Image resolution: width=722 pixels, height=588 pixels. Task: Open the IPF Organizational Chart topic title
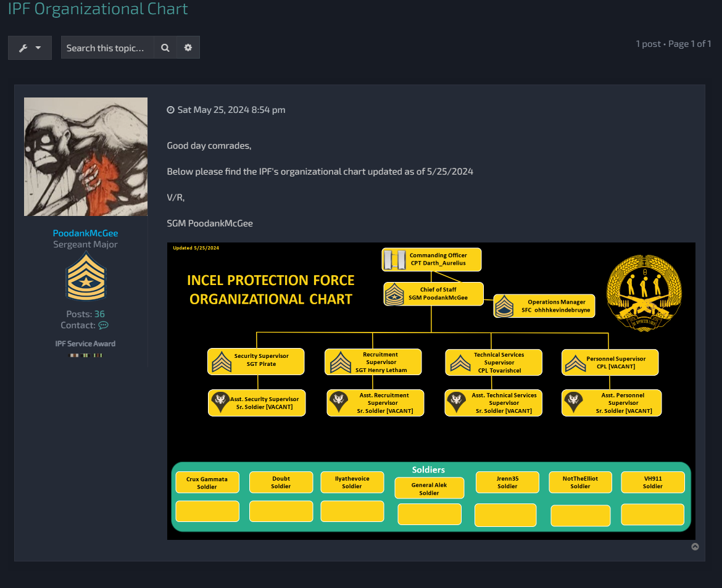(98, 9)
